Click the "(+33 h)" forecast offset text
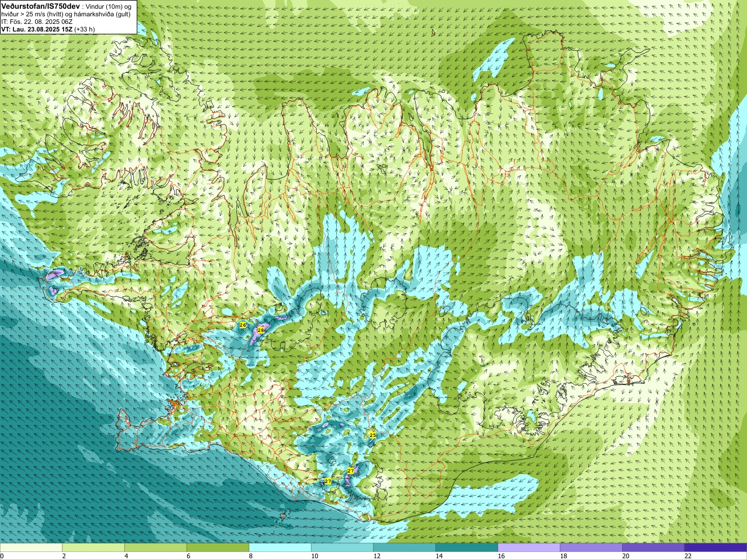This screenshot has height=560, width=747. (x=85, y=29)
